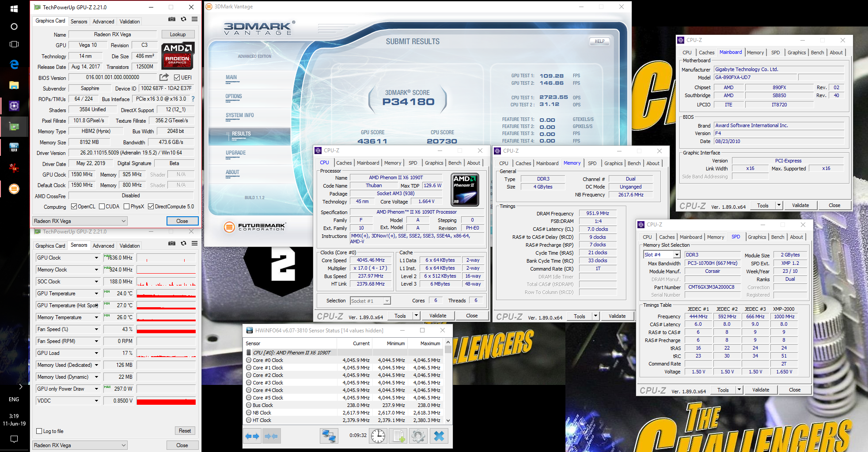This screenshot has width=868, height=452.
Task: Toggle the UEFI checkbox in GPU-Z
Action: pos(177,77)
